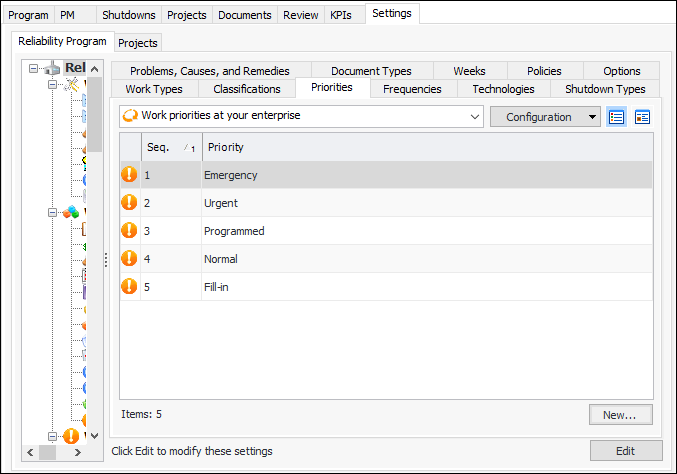Switch to list view icon
677x474 pixels.
(617, 117)
